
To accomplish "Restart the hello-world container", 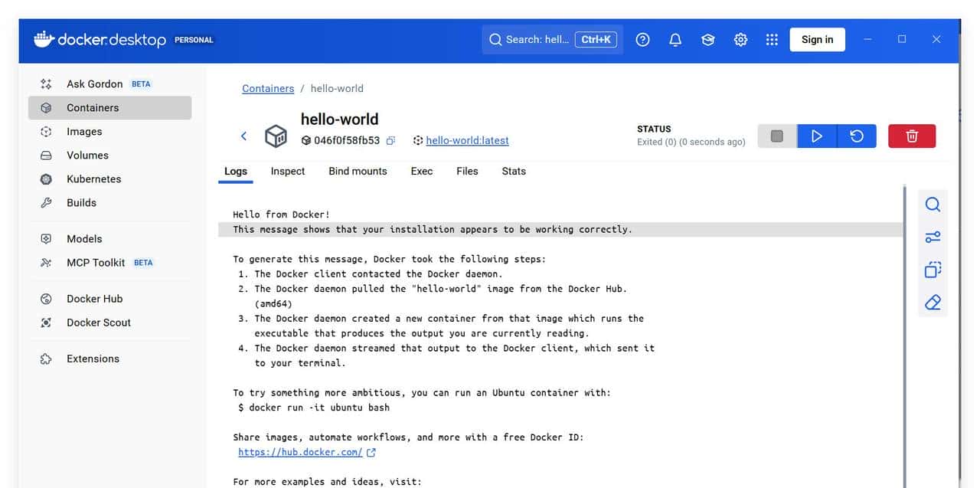I will click(857, 136).
